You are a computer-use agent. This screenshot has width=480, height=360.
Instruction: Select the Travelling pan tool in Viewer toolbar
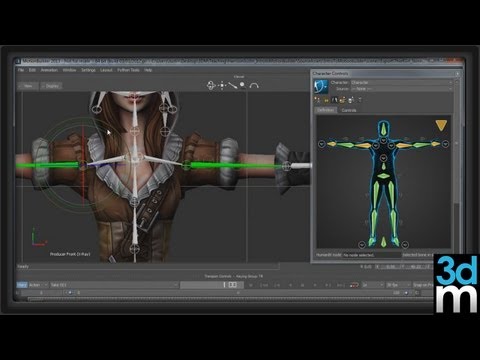point(222,86)
